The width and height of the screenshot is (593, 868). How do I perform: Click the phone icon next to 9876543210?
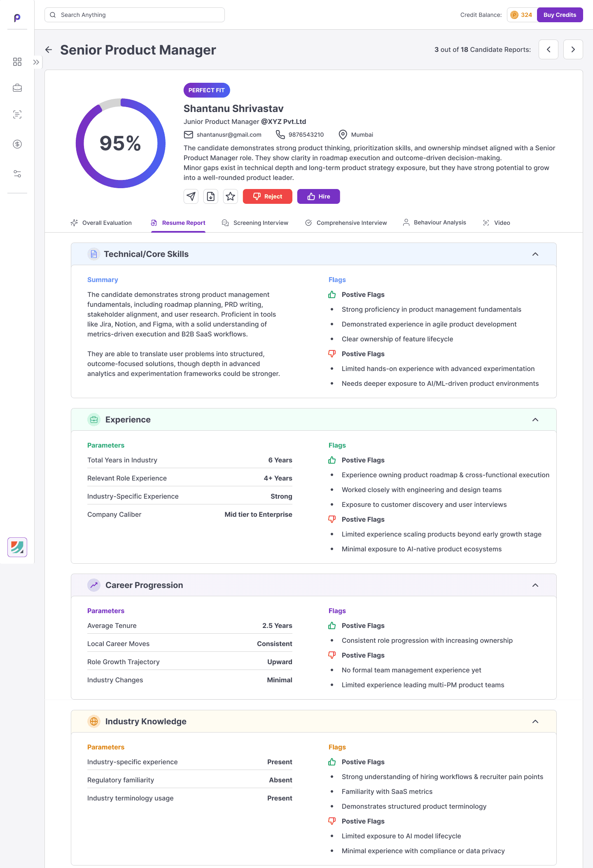coord(280,135)
